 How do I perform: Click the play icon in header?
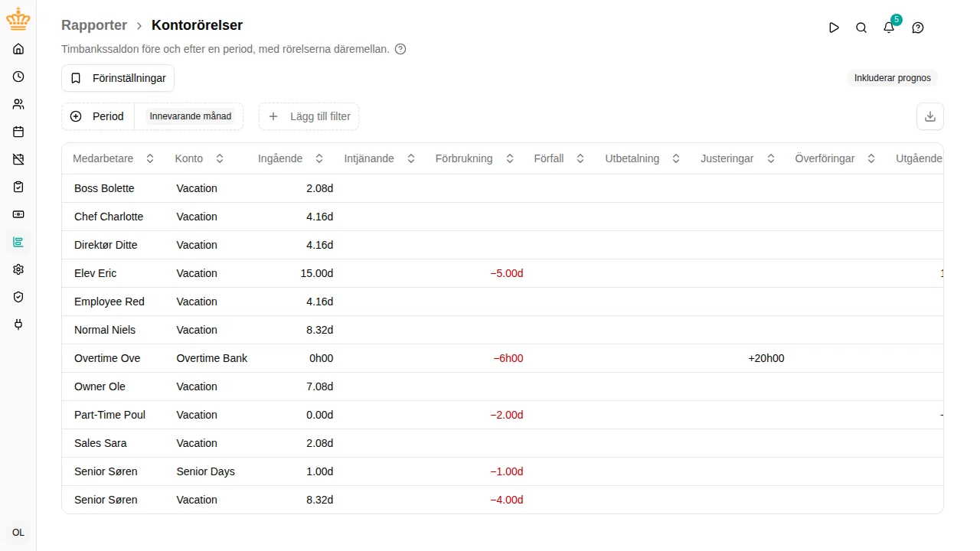click(834, 28)
